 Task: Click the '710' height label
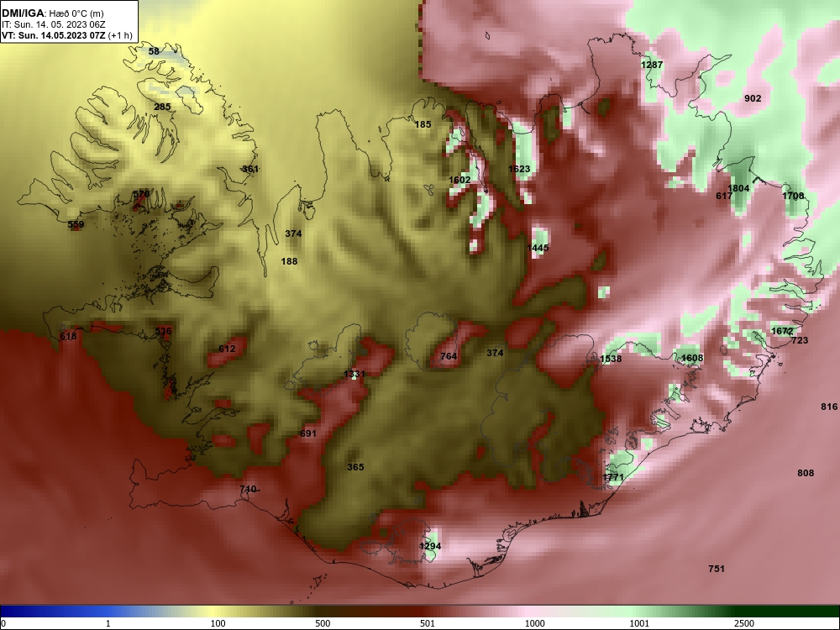248,489
